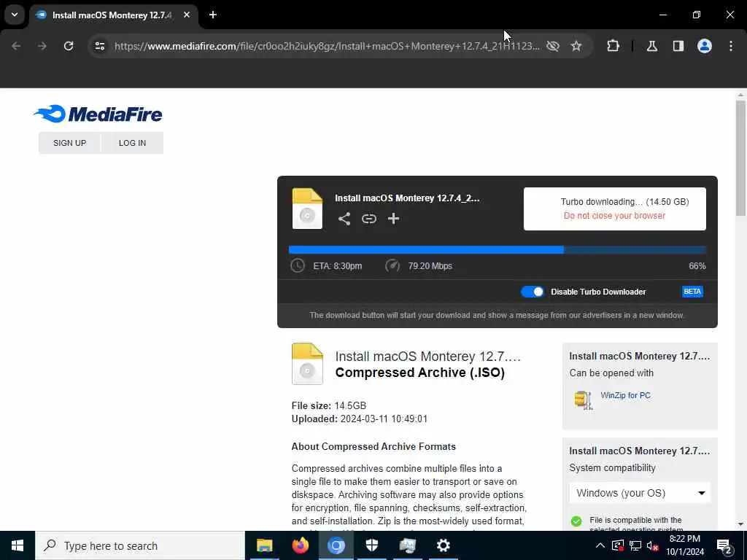Open the Extensions puzzle icon

point(613,46)
